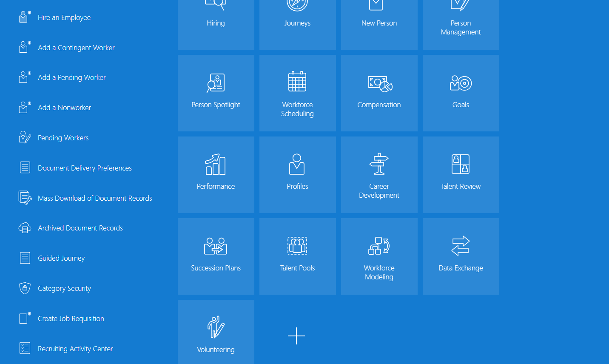Open the Workforce Modeling tile
Viewport: 609px width, 364px height.
[x=379, y=256]
